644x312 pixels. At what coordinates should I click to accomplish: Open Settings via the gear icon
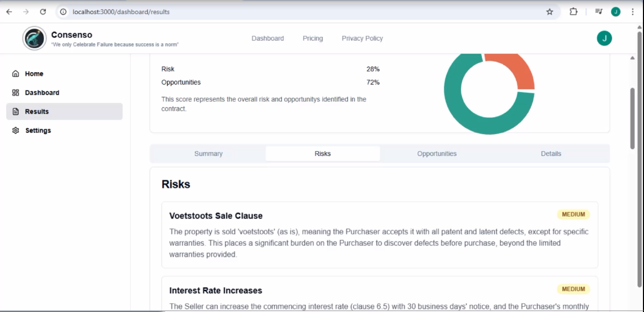click(16, 130)
